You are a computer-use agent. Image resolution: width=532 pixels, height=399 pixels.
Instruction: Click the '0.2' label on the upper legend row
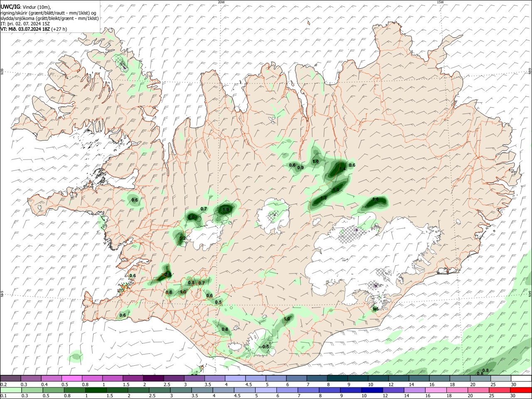click(4, 384)
